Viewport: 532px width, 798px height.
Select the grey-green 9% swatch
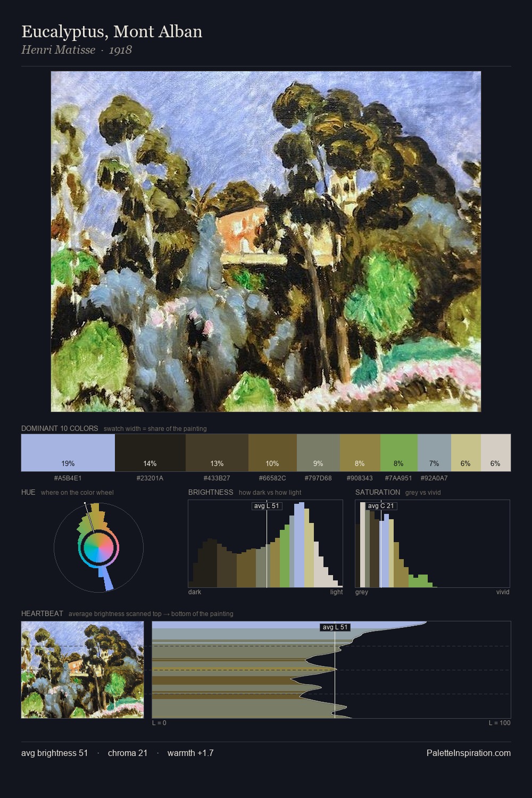[318, 453]
